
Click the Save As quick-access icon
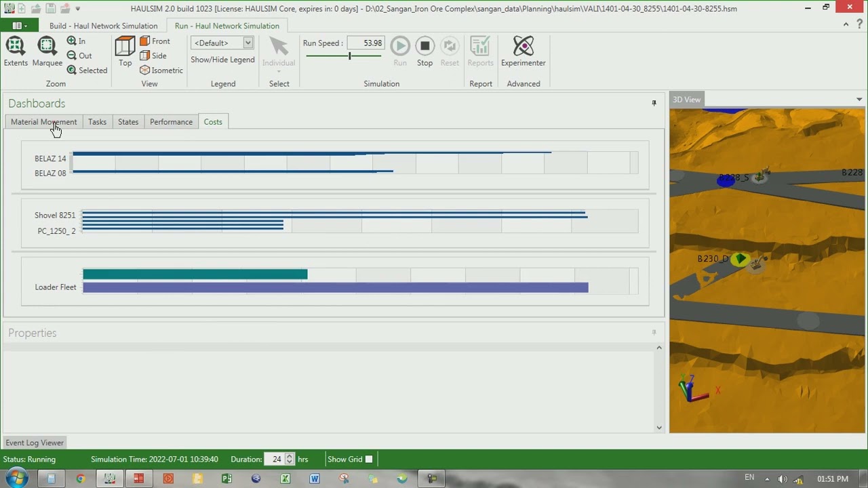pyautogui.click(x=65, y=8)
